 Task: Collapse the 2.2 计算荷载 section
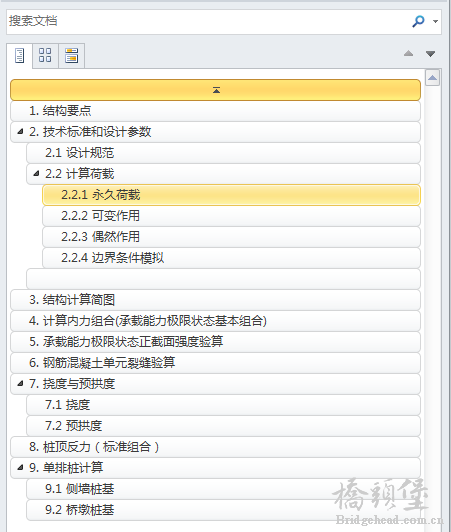36,174
